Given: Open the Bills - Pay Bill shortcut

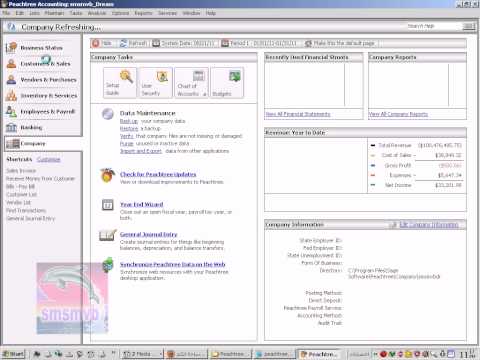Looking at the screenshot, I should tap(20, 187).
